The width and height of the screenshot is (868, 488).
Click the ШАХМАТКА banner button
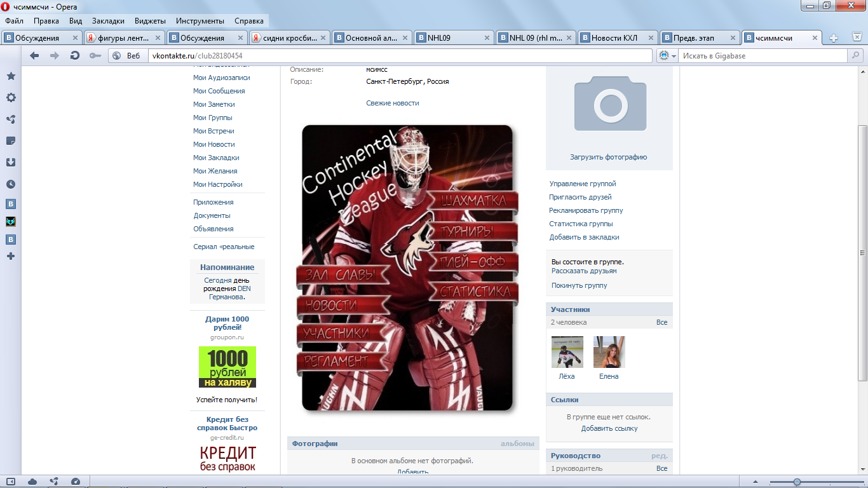[473, 201]
